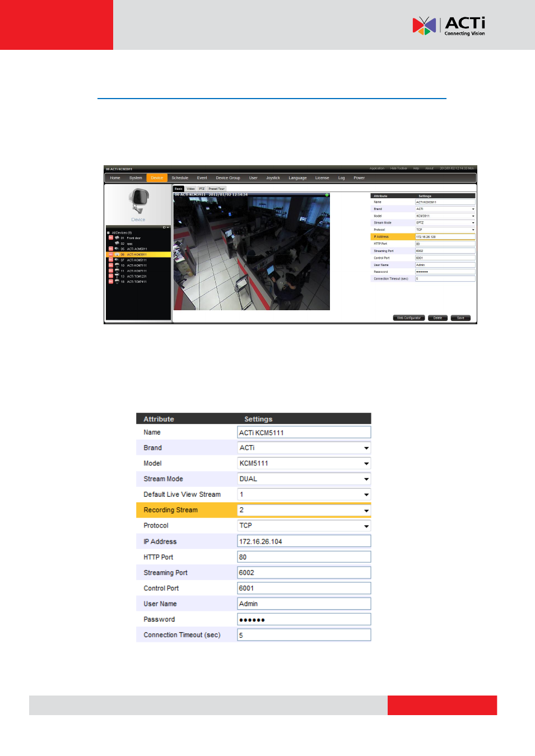Select device 06 ACTi KCM3911 in the list
The height and width of the screenshot is (756, 535).
point(138,254)
